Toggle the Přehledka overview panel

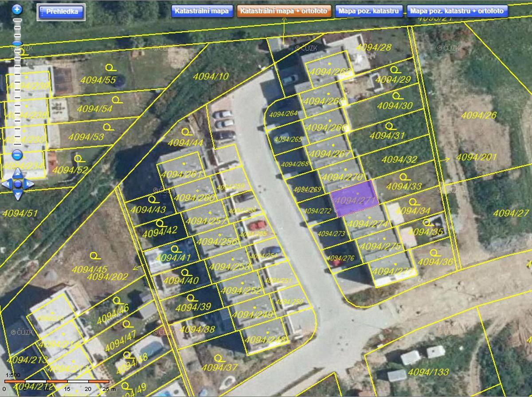click(x=61, y=12)
